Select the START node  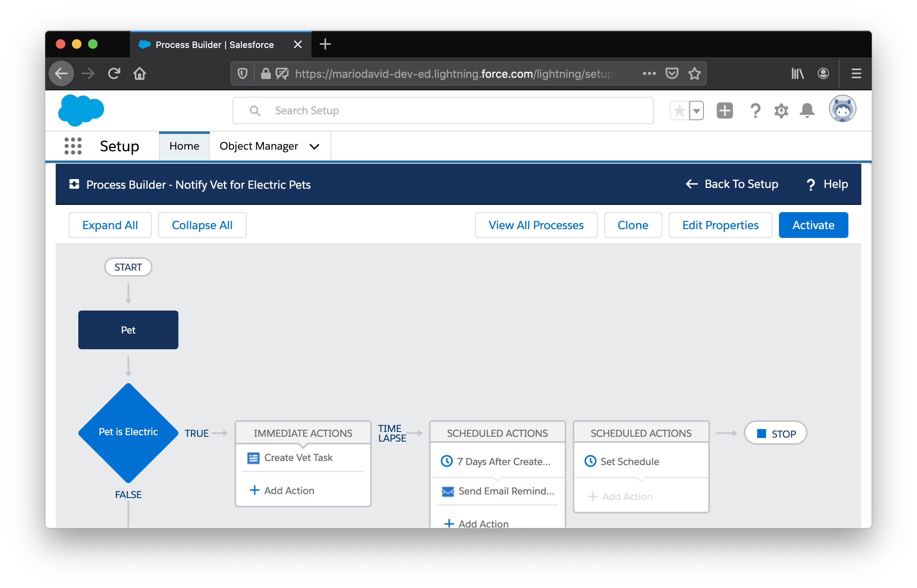[128, 267]
